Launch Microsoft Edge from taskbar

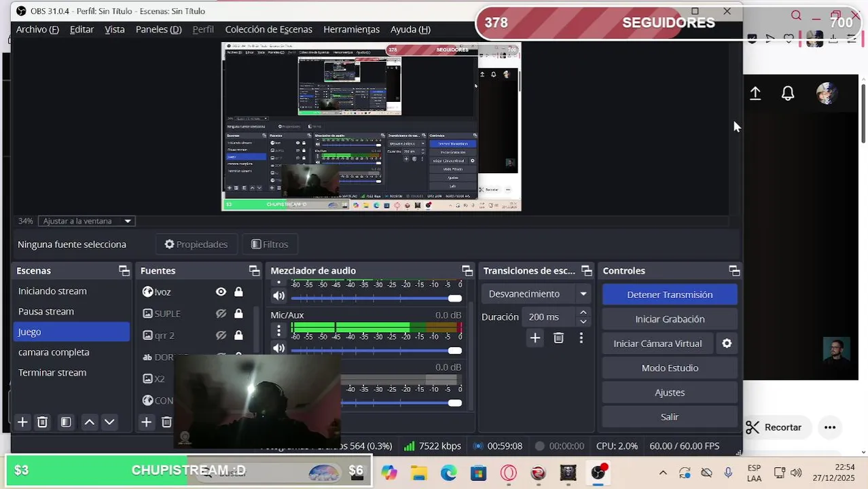tap(448, 473)
